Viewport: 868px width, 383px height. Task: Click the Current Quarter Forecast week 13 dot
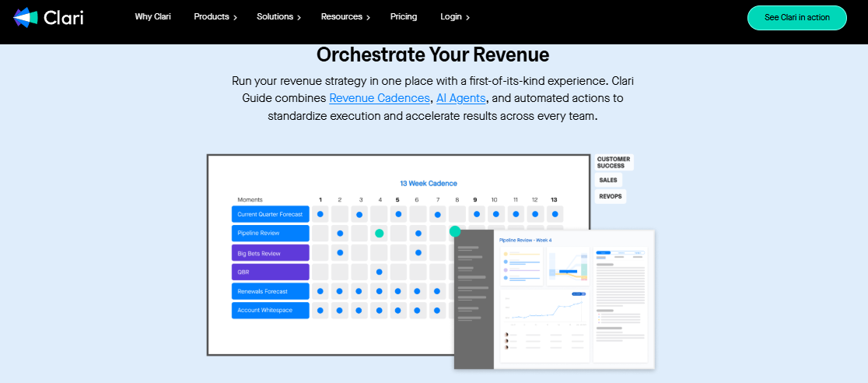click(555, 214)
